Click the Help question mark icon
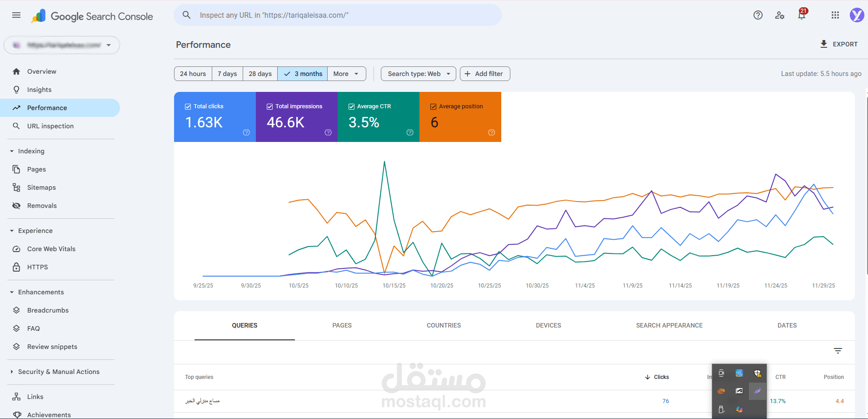Screen dimensions: 868x419 click(758, 15)
